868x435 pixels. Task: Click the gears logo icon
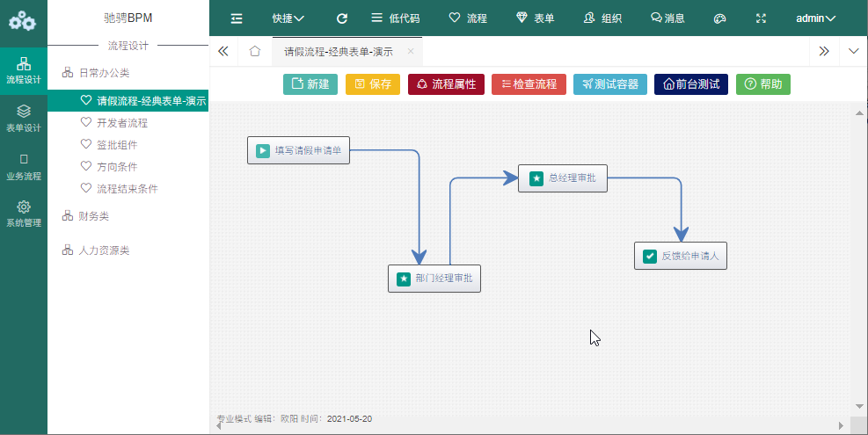coord(23,22)
